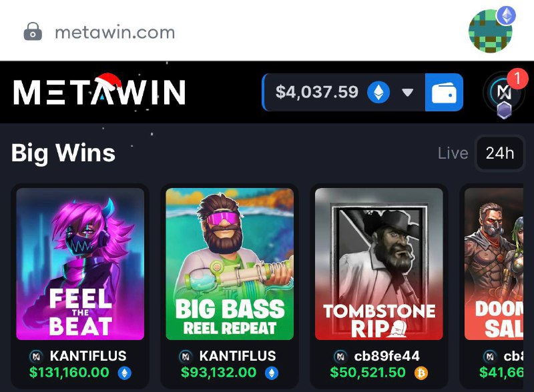Open the Feel The Beat game thumbnail

coord(80,264)
